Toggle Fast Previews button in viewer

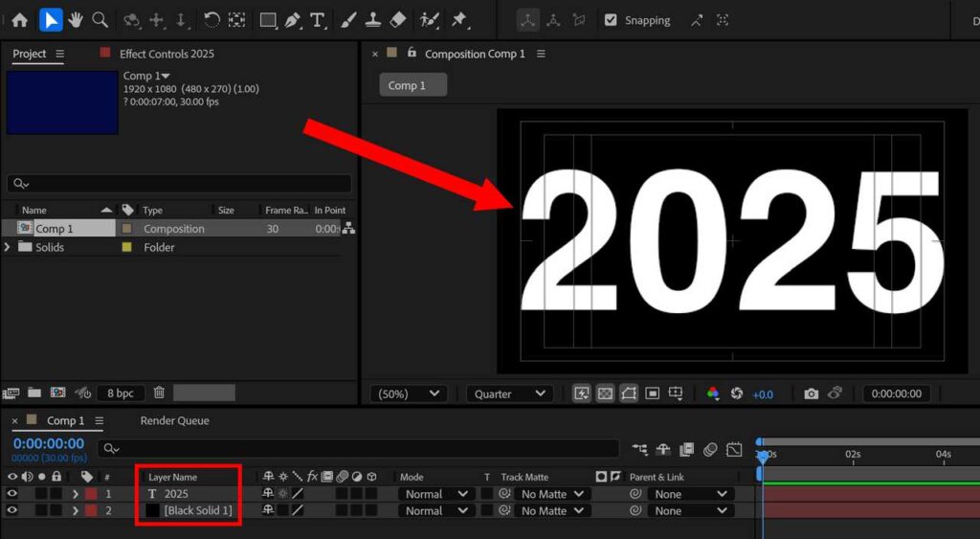pos(581,393)
